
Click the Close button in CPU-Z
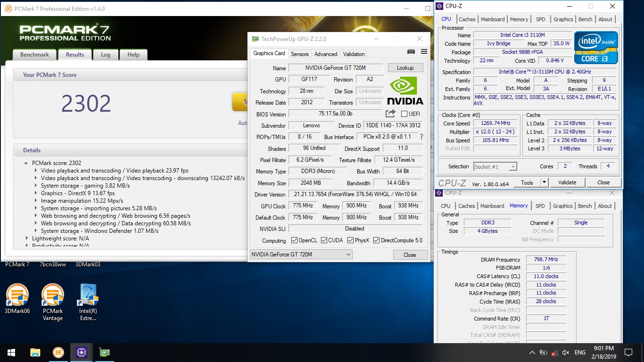point(603,182)
